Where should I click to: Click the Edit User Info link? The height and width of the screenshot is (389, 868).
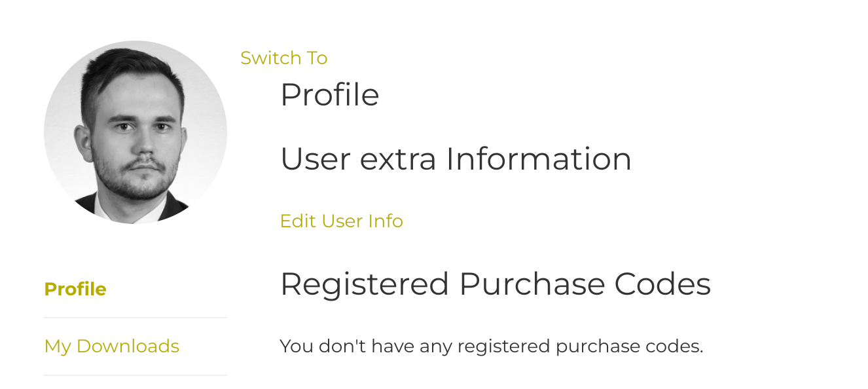(x=342, y=221)
